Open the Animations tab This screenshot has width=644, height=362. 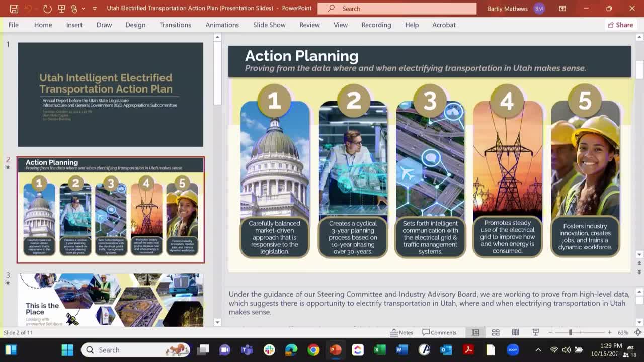222,25
